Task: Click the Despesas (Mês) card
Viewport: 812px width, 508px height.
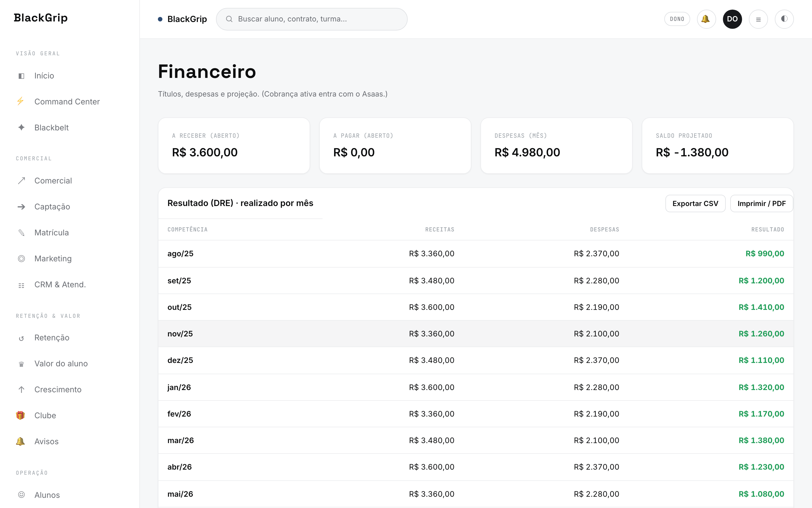Action: point(556,145)
